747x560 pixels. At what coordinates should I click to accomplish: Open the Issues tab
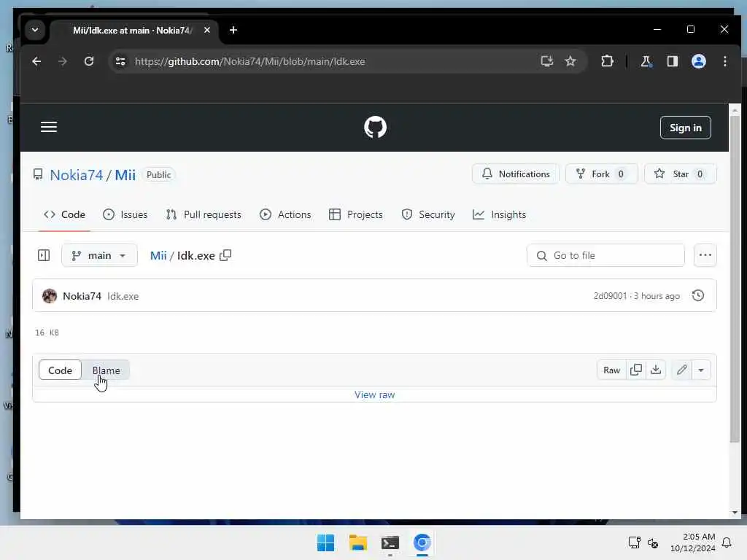[x=125, y=215]
